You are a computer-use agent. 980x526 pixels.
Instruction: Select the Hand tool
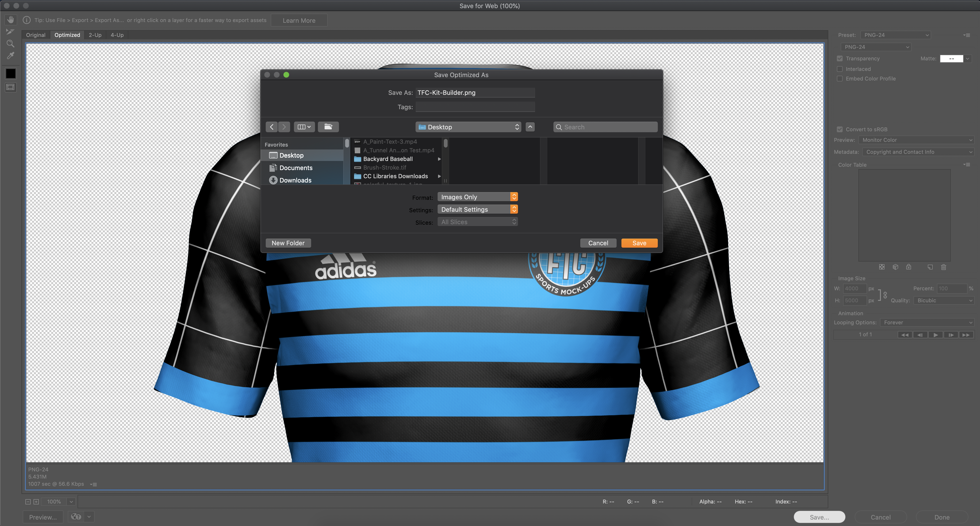click(11, 19)
